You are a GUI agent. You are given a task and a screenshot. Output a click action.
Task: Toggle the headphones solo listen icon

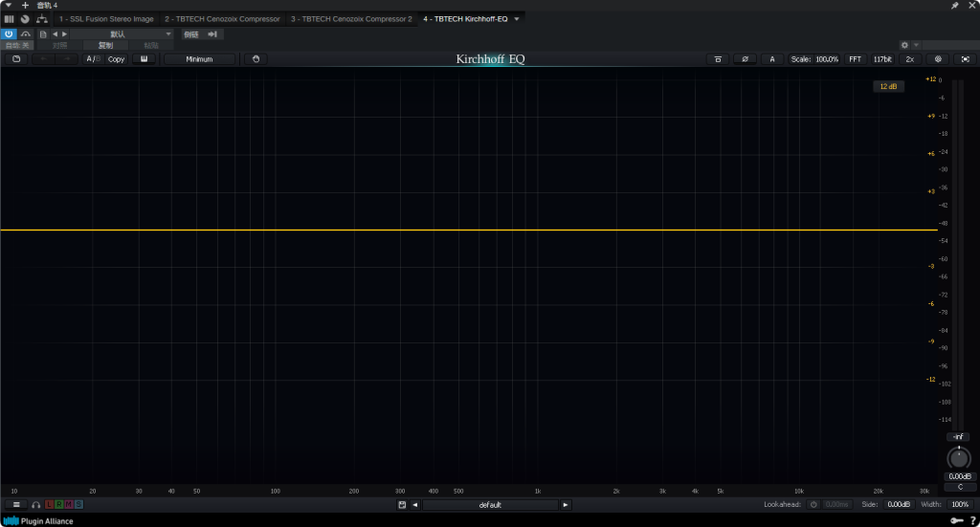[x=35, y=504]
